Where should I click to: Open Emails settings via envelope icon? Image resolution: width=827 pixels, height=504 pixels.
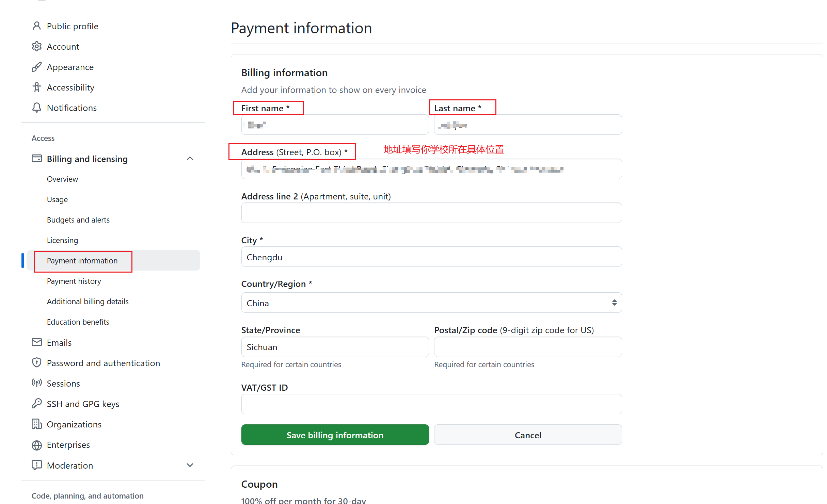(x=36, y=342)
